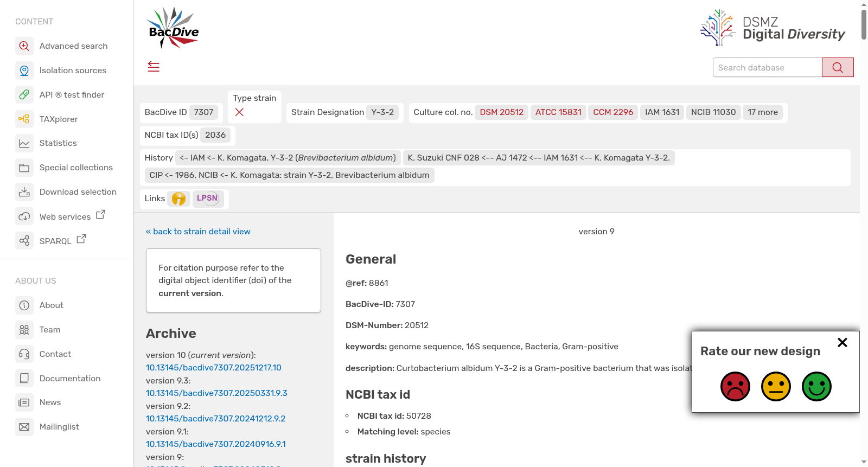Open Isolation sources menu item
This screenshot has width=868, height=467.
tap(73, 71)
